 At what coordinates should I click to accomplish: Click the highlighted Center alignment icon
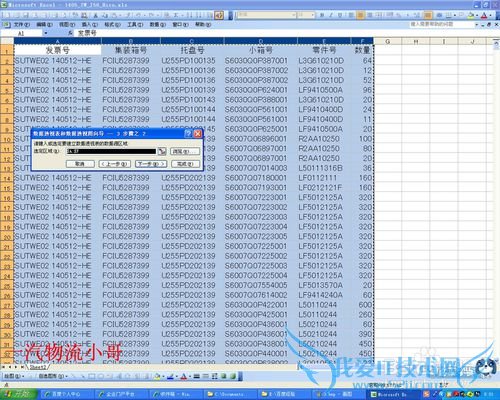point(360,15)
